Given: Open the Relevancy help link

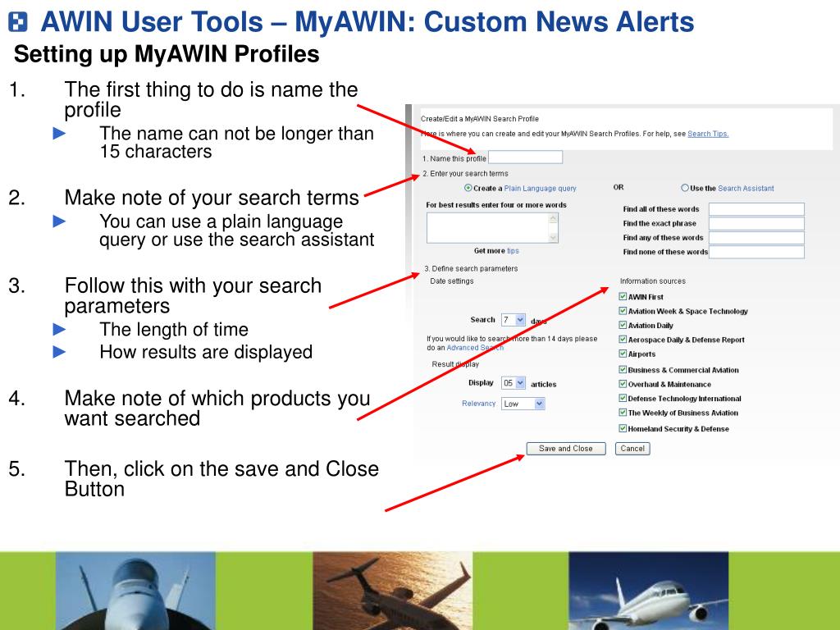Looking at the screenshot, I should (x=478, y=404).
